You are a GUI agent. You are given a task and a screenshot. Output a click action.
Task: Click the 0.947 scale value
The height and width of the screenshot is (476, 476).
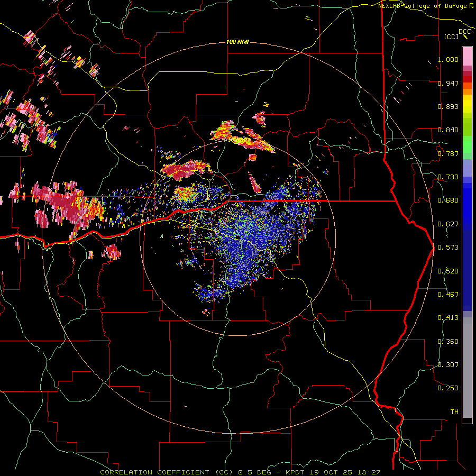(x=448, y=83)
